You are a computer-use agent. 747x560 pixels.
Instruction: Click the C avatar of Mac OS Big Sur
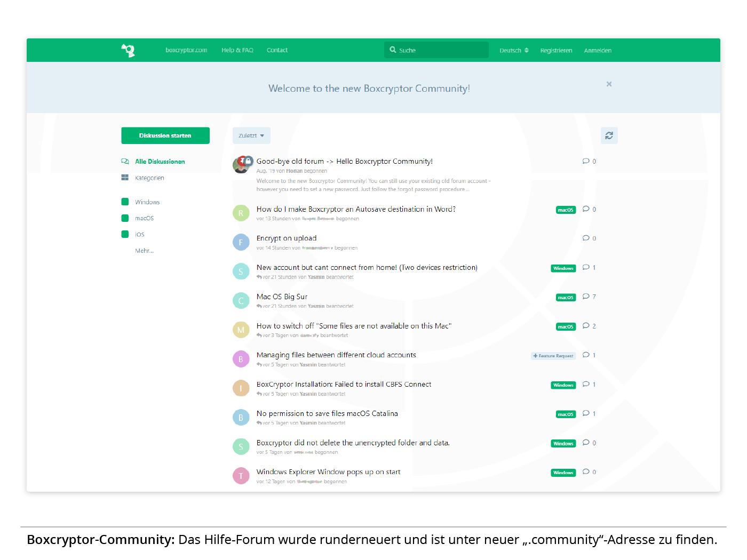pos(241,301)
